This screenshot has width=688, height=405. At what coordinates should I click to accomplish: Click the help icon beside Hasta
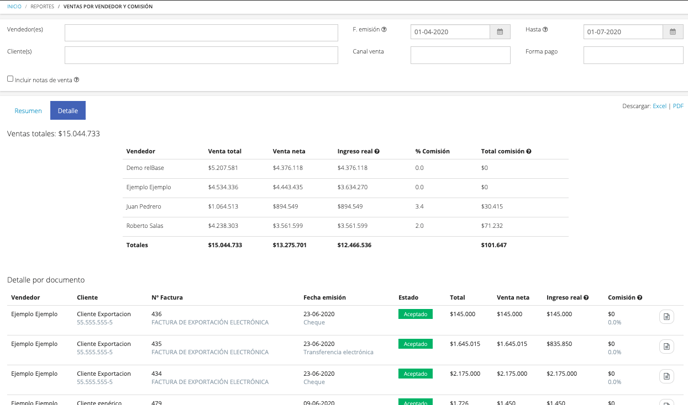point(545,29)
